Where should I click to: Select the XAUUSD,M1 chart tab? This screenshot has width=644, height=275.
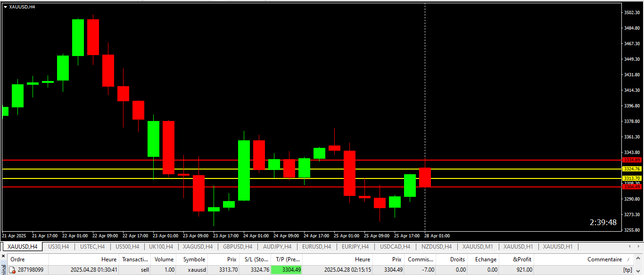pos(478,247)
